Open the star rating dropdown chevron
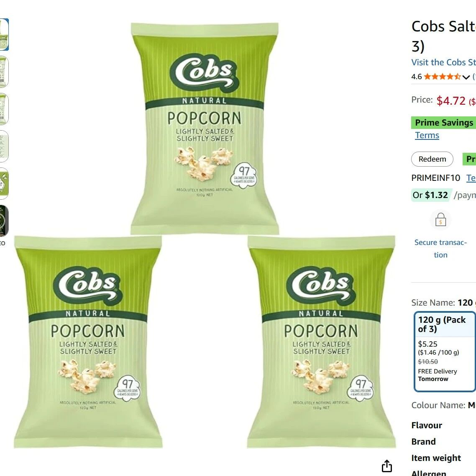The image size is (476, 476). click(x=466, y=77)
